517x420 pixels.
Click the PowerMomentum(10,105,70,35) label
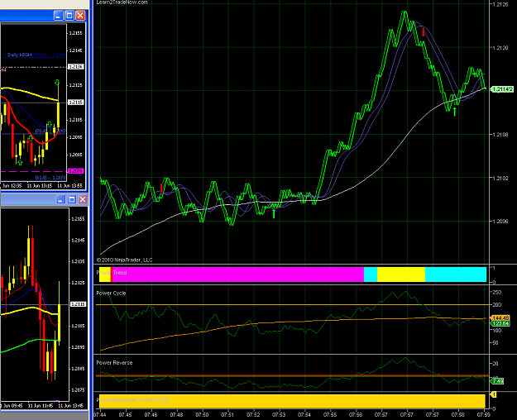(133, 400)
